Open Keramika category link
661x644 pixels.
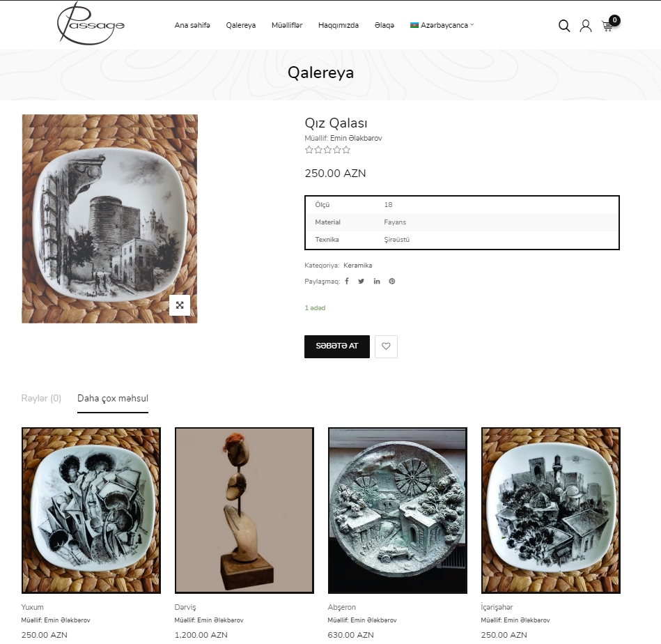click(357, 266)
